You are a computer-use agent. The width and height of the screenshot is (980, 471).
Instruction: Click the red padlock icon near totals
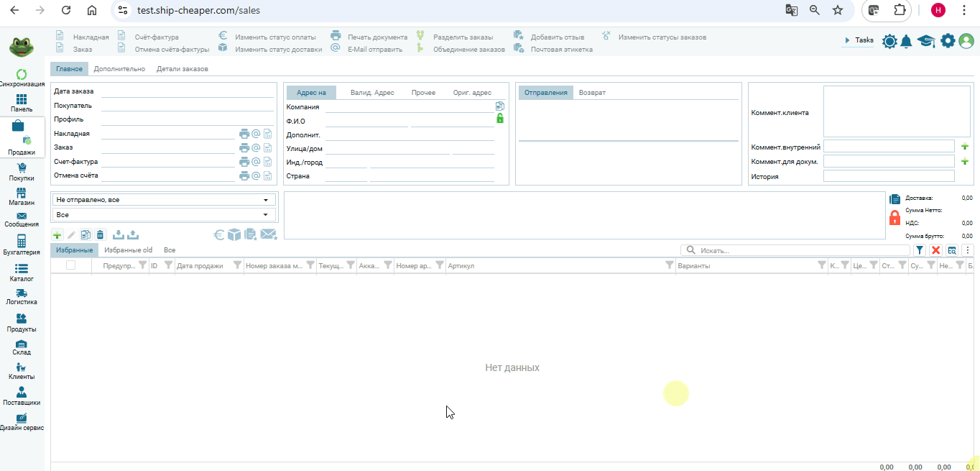pos(895,218)
